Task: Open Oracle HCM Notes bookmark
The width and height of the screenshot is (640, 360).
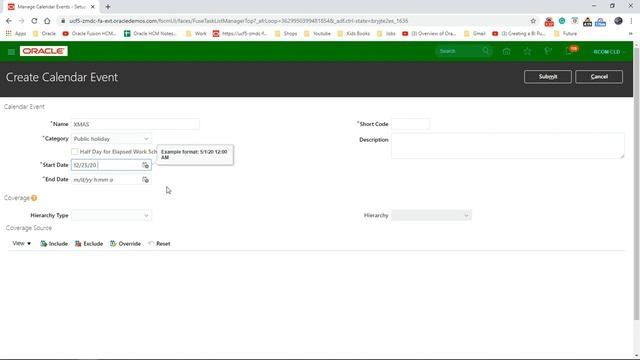Action: 150,33
